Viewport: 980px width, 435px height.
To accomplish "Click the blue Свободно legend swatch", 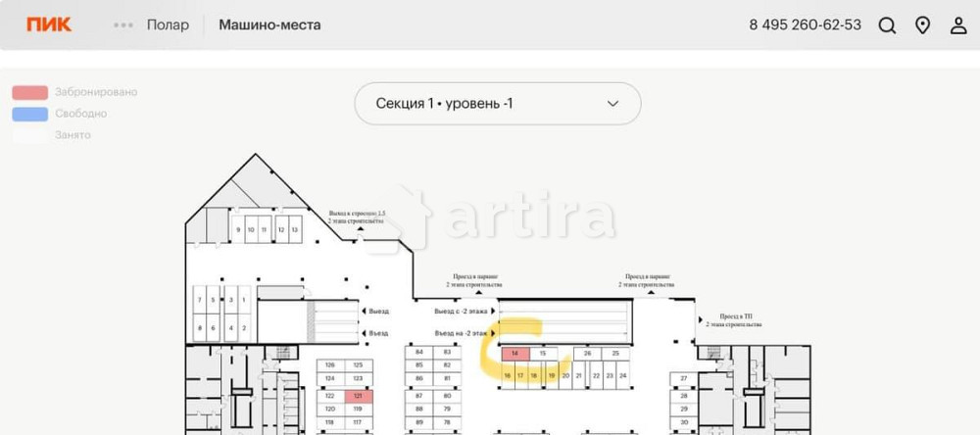I will pos(30,114).
